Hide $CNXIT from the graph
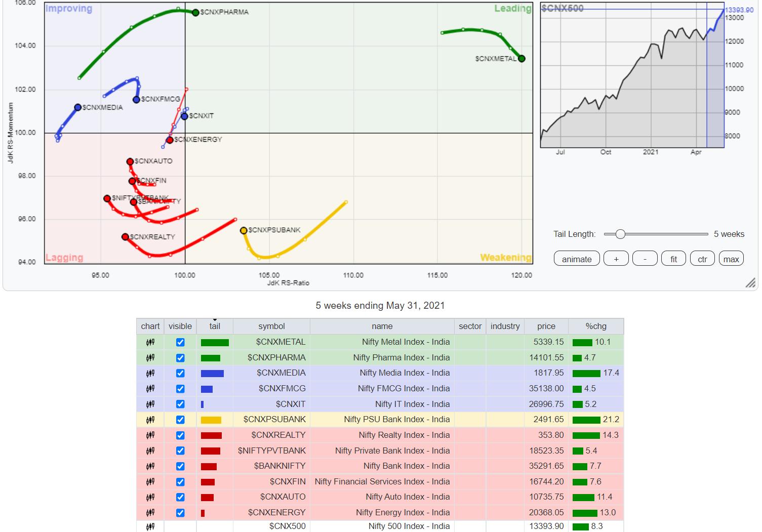This screenshot has height=532, width=762. pos(180,404)
